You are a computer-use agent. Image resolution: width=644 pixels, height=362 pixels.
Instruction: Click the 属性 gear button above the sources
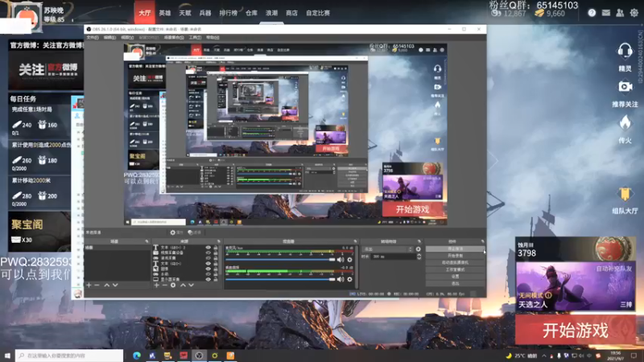point(176,232)
